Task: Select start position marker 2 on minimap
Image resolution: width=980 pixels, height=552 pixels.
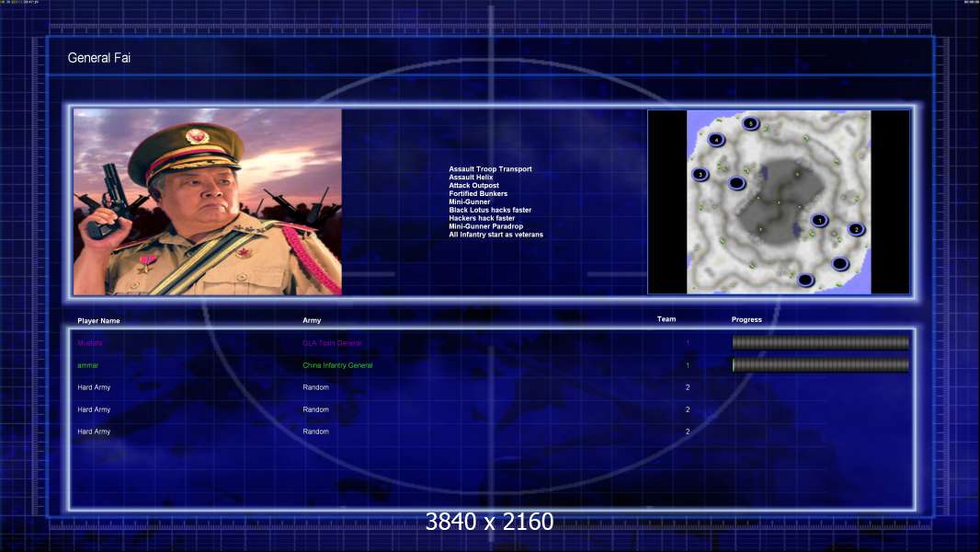Action: pos(856,229)
